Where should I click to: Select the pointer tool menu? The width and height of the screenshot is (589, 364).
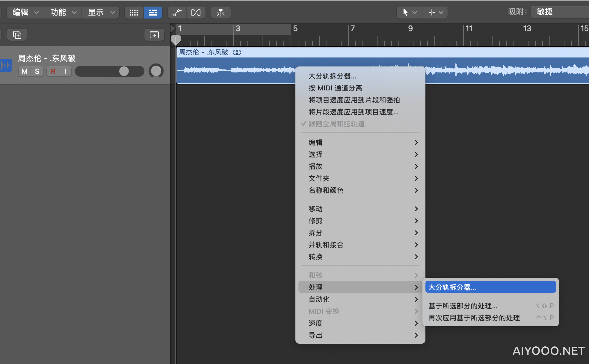tap(410, 13)
